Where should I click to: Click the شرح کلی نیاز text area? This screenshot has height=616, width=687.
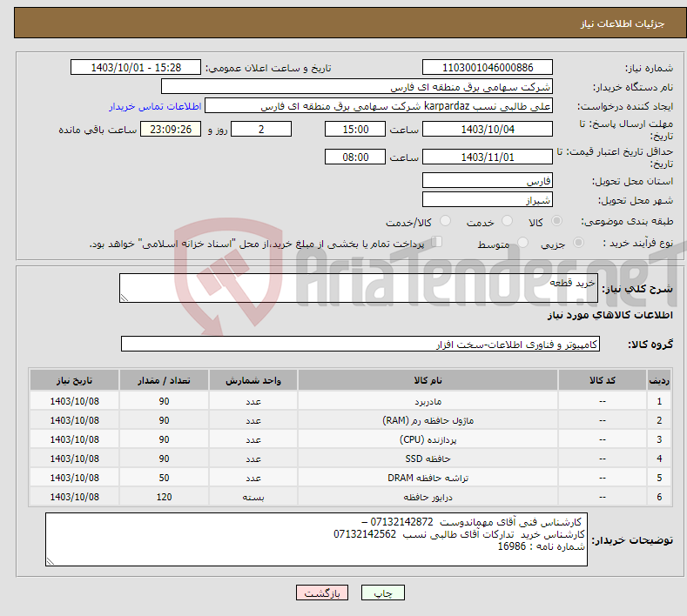pos(359,288)
